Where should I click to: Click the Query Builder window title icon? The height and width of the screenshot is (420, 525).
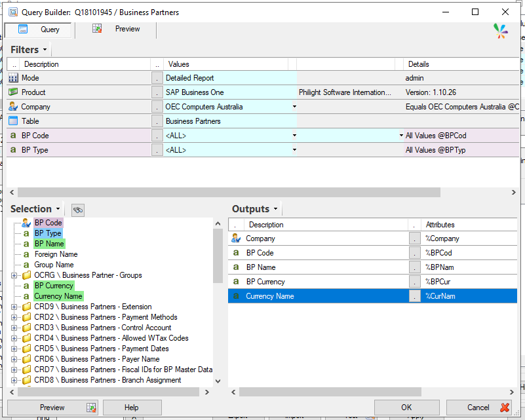point(13,12)
